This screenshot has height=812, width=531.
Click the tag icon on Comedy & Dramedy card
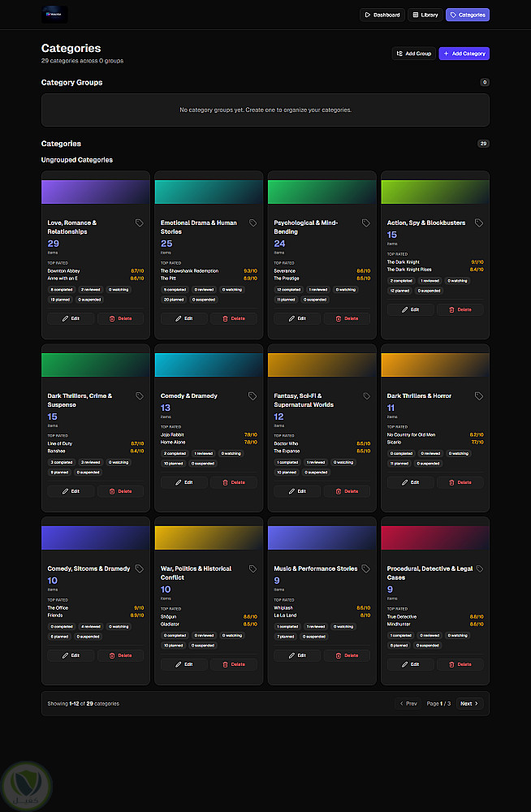[253, 395]
